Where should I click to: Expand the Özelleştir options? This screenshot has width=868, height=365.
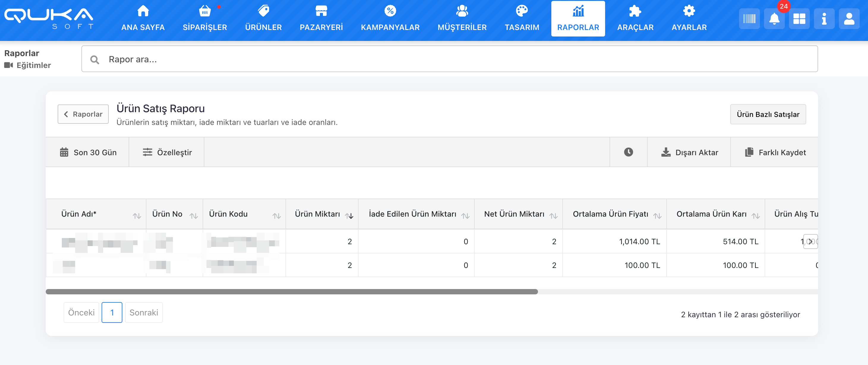pyautogui.click(x=167, y=152)
